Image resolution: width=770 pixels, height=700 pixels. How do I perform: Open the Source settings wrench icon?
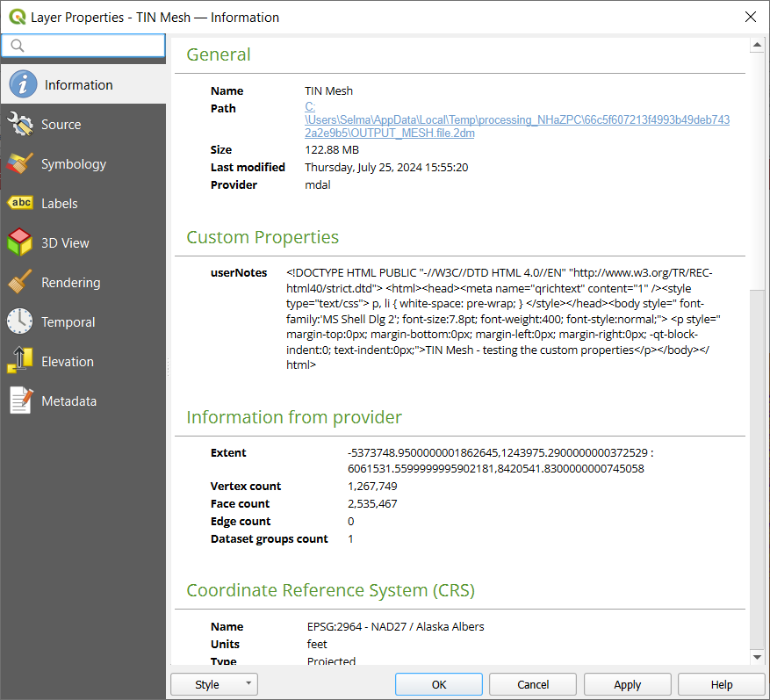coord(20,125)
